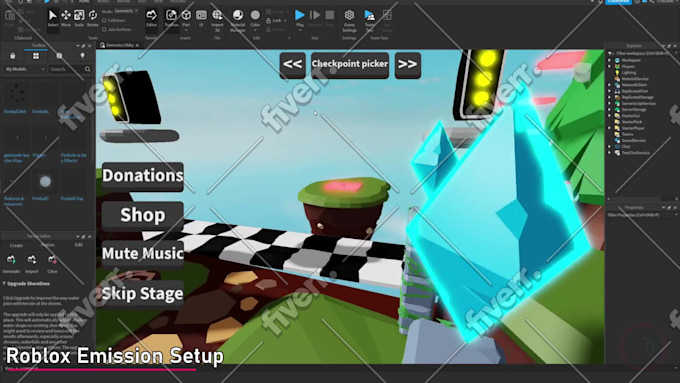
Task: Open the Mode Geometric dropdown
Action: pyautogui.click(x=127, y=11)
